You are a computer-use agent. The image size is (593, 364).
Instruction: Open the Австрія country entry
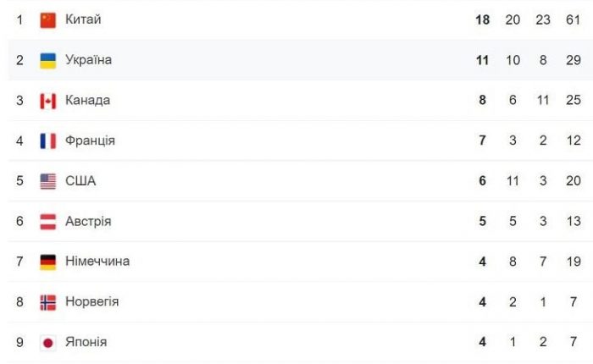click(x=88, y=221)
